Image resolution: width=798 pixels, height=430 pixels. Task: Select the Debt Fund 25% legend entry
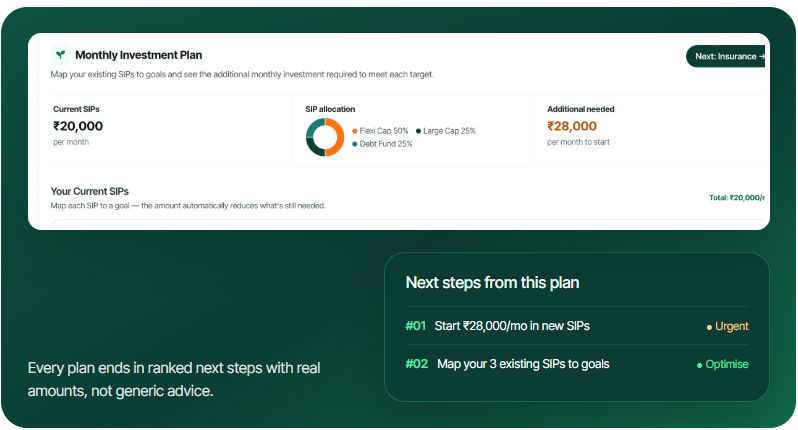382,145
